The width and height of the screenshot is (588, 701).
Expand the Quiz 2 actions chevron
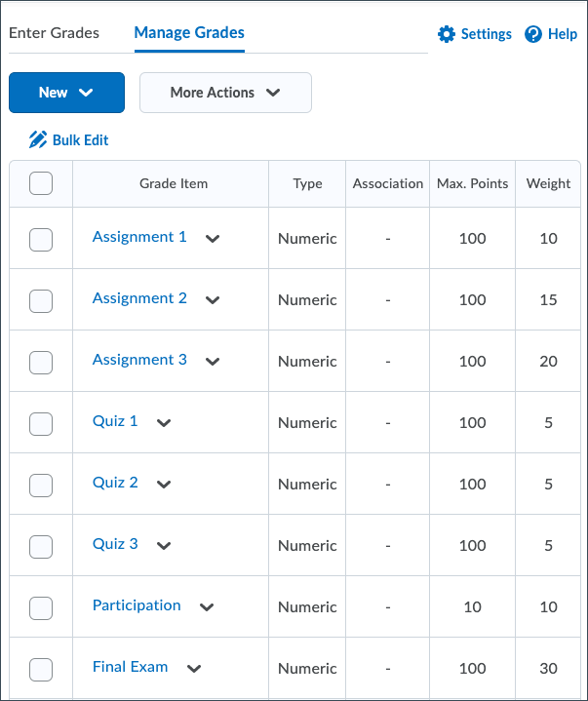pyautogui.click(x=164, y=485)
